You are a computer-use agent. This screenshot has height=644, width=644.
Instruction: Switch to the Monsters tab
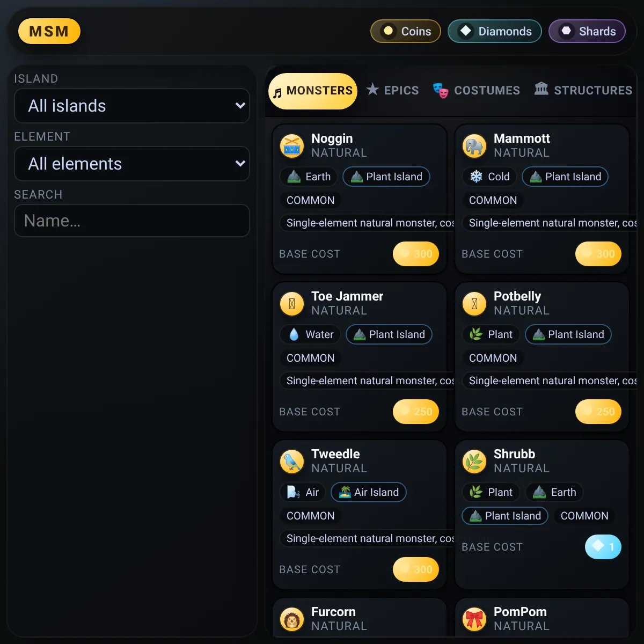tap(313, 91)
